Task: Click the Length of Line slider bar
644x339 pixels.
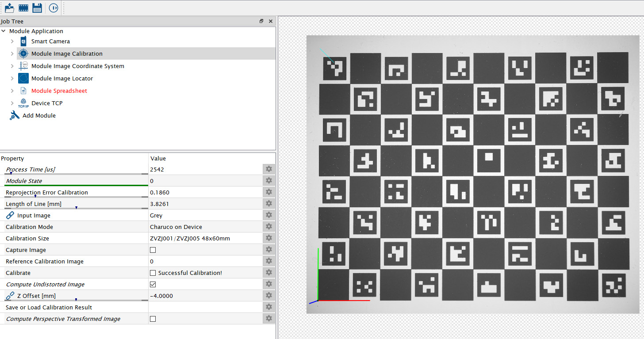Action: point(76,209)
